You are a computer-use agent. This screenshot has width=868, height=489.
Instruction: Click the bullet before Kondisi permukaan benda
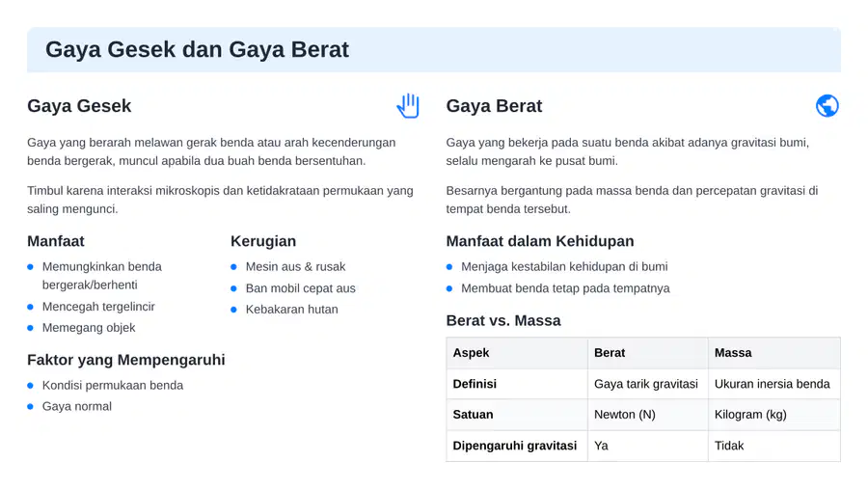(31, 386)
